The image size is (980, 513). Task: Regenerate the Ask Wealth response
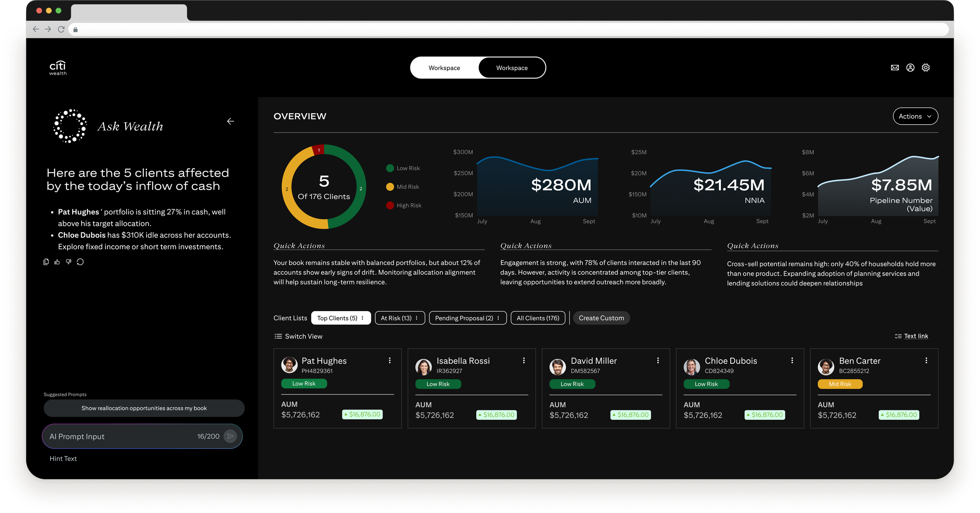pos(80,262)
